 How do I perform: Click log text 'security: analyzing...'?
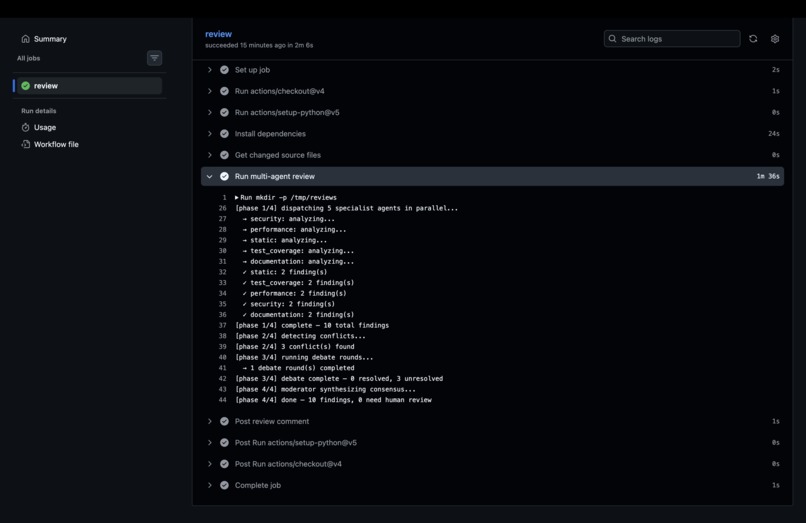tap(292, 219)
